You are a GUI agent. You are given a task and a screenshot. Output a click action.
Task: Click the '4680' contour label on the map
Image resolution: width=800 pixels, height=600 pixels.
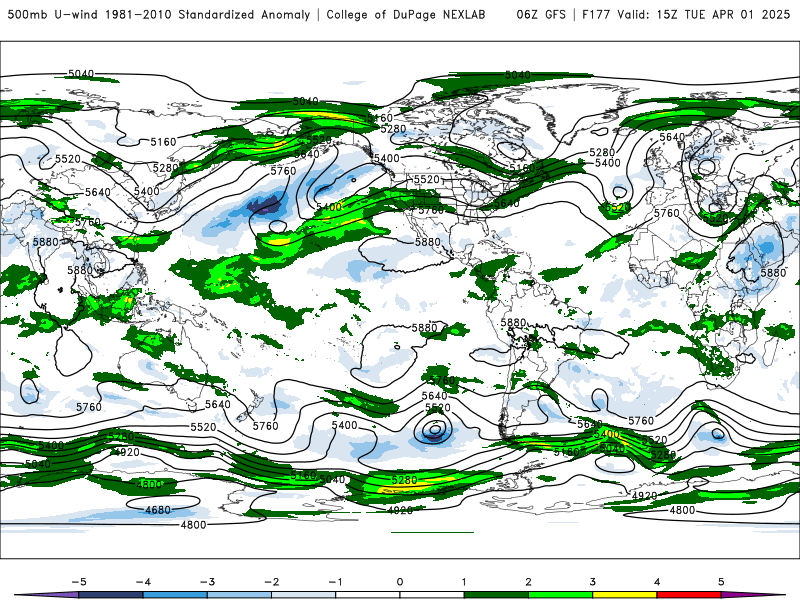(x=158, y=510)
